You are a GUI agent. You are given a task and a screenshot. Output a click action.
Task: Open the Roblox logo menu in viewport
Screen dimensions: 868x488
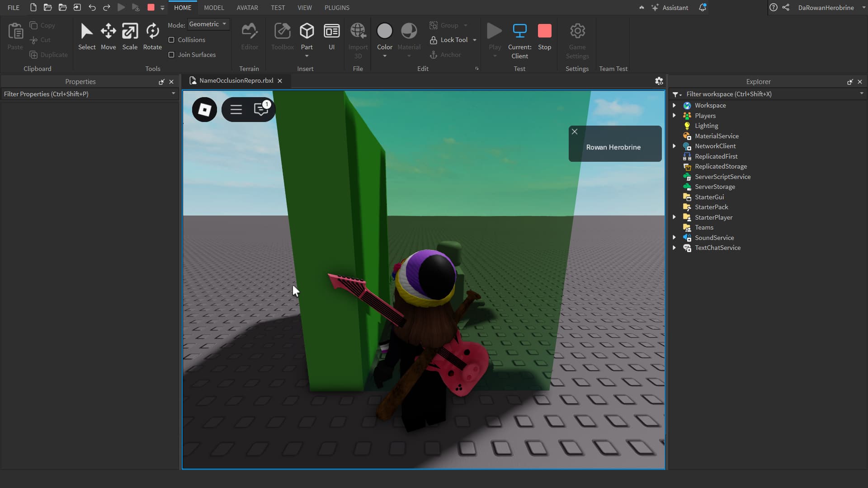tap(204, 109)
